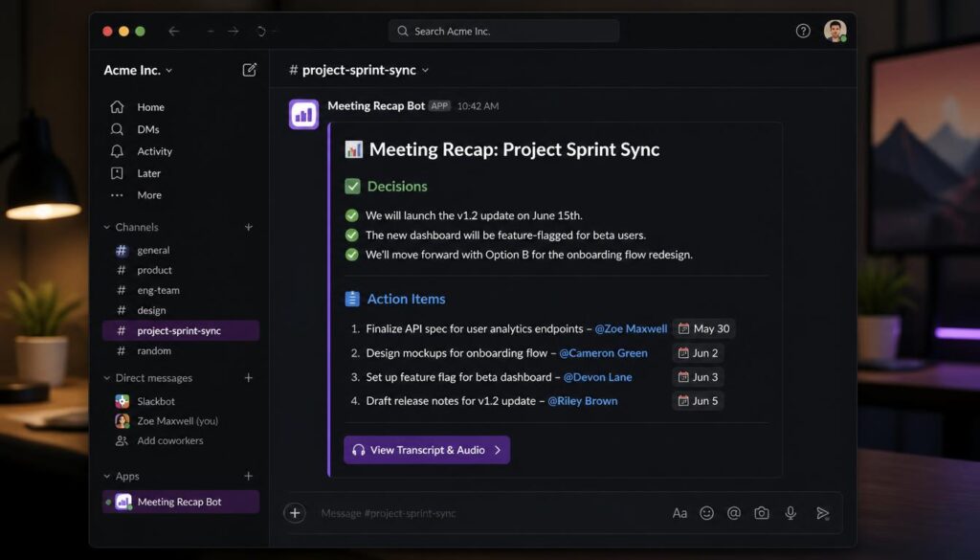Open the emoji picker icon
Image resolution: width=980 pixels, height=560 pixels.
[x=707, y=513]
